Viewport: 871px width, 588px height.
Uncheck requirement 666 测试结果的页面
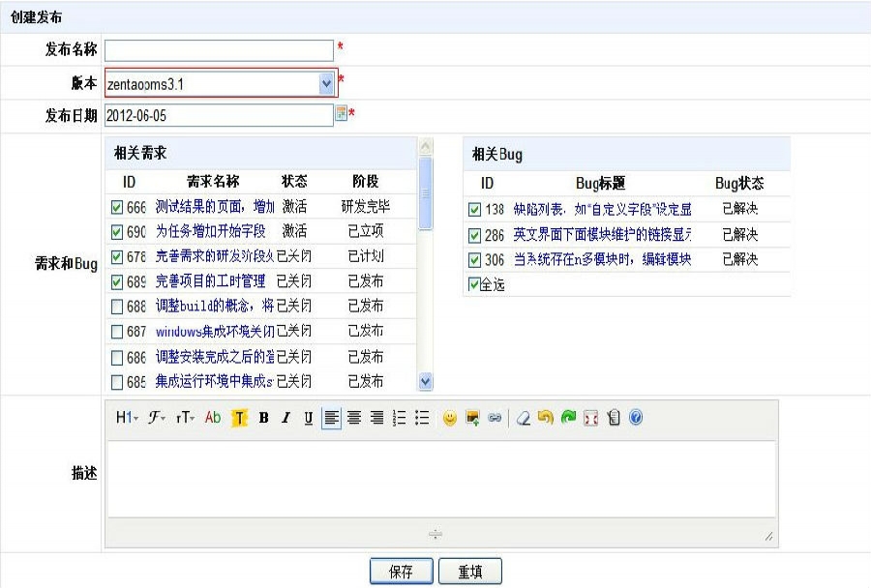116,206
